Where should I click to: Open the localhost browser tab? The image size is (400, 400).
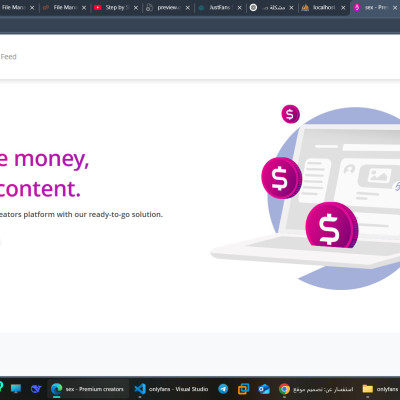click(x=319, y=7)
